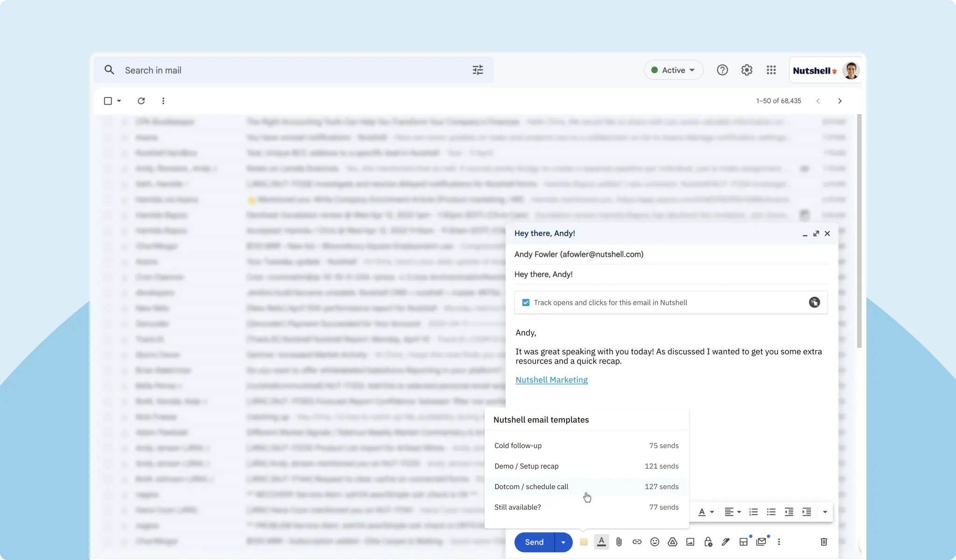956x560 pixels.
Task: Insert a photo into the email
Action: 689,542
